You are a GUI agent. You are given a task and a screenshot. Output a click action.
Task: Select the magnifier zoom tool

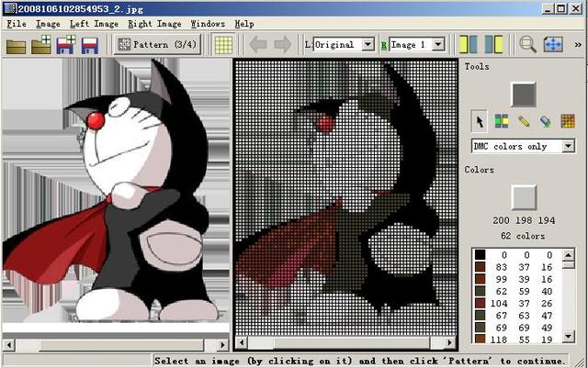pyautogui.click(x=527, y=45)
